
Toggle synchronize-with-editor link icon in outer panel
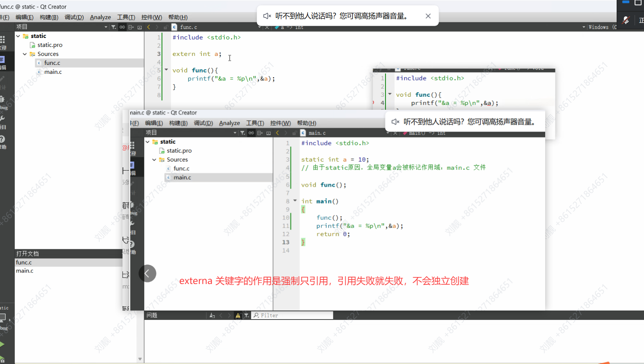point(122,27)
